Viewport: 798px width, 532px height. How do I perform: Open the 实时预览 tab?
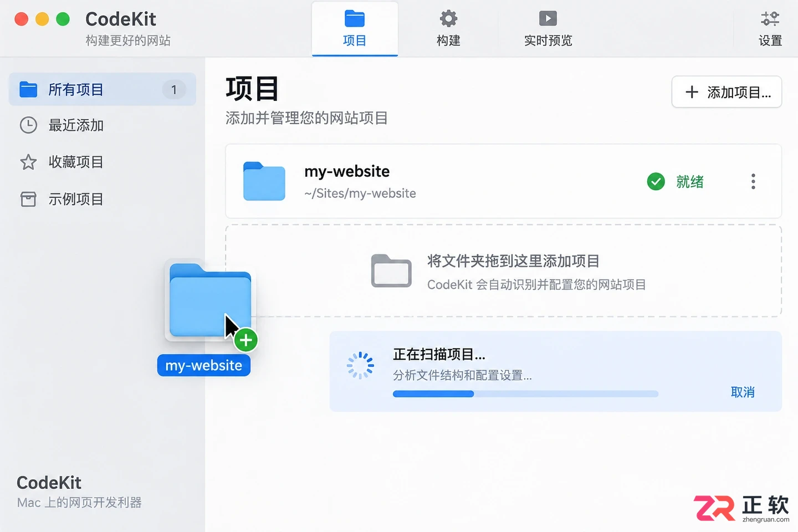pos(548,29)
